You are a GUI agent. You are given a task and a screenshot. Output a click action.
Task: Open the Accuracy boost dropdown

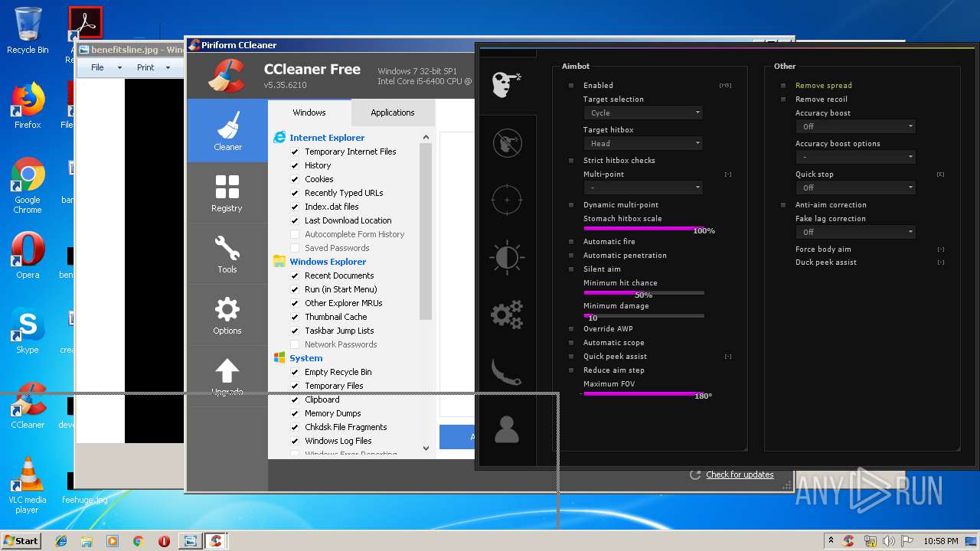pos(855,126)
